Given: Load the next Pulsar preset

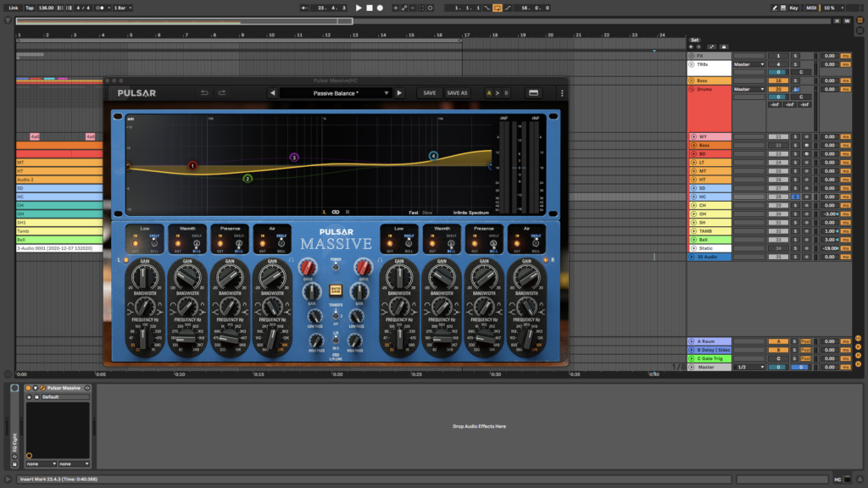Looking at the screenshot, I should coord(399,93).
